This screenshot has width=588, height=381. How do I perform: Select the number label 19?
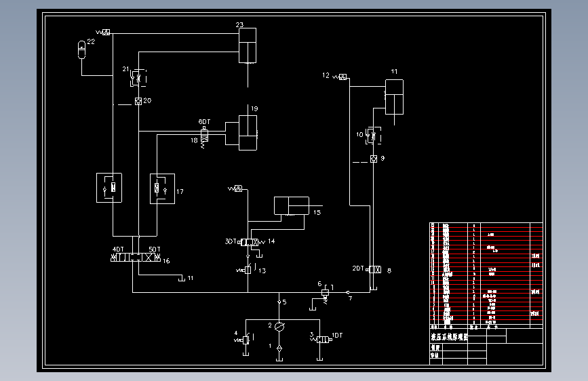pyautogui.click(x=254, y=108)
